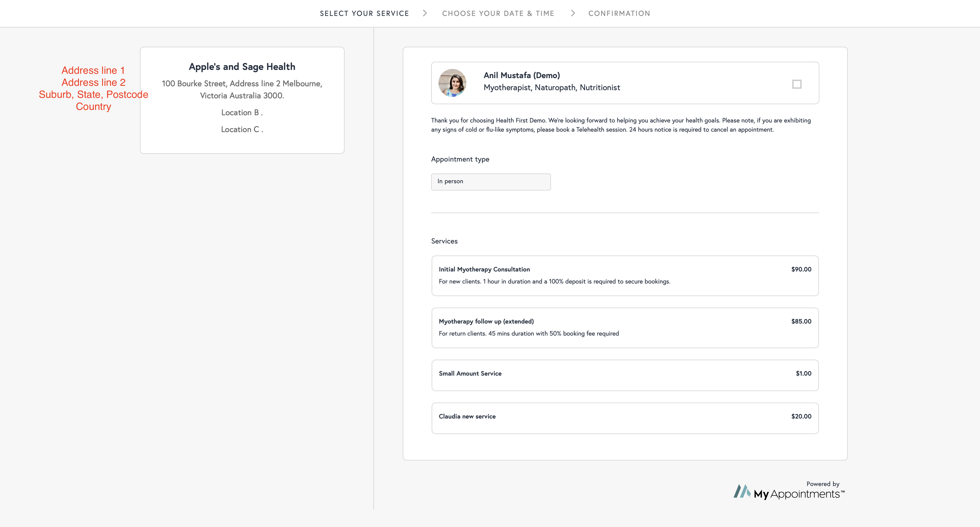This screenshot has height=527, width=980.
Task: Open the Appointment type dropdown showing In person
Action: (x=490, y=182)
